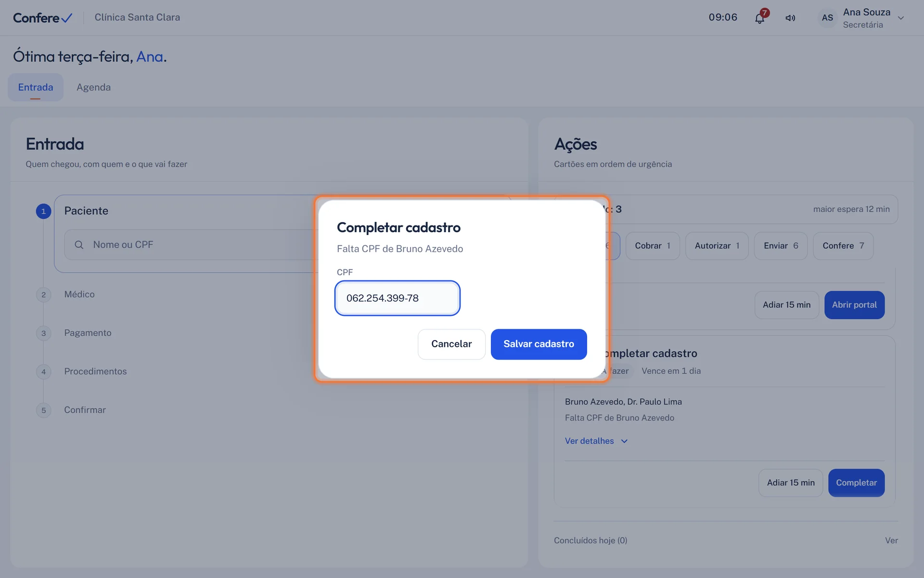Expand Concluídos hoje with Ver
The image size is (924, 578).
[x=891, y=540]
